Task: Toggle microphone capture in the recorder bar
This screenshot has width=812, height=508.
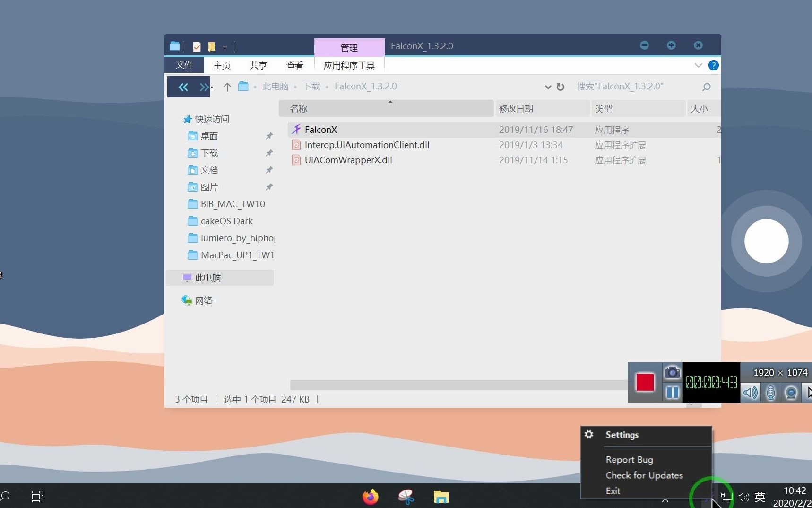Action: click(770, 393)
